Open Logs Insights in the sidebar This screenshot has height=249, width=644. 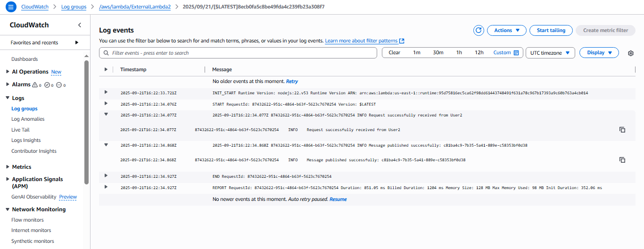pyautogui.click(x=26, y=141)
